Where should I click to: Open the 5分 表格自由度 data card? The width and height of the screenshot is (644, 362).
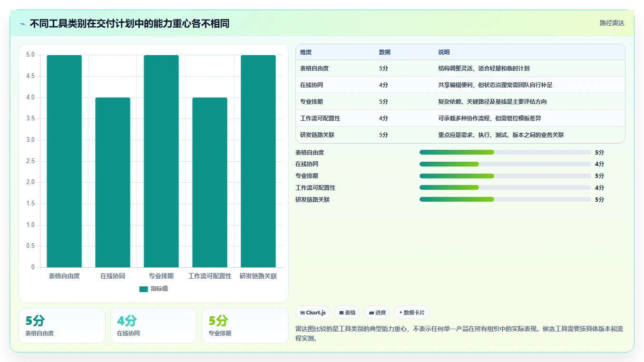click(x=62, y=326)
